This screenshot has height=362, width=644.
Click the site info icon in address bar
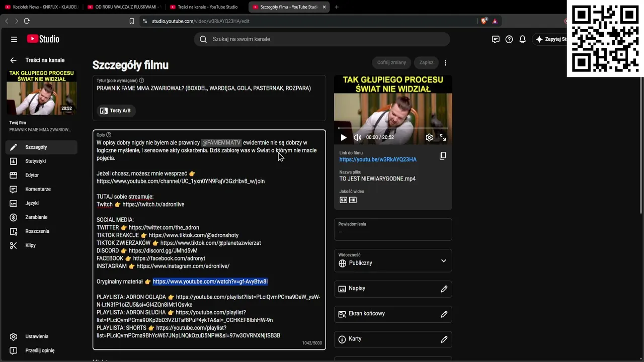(145, 21)
